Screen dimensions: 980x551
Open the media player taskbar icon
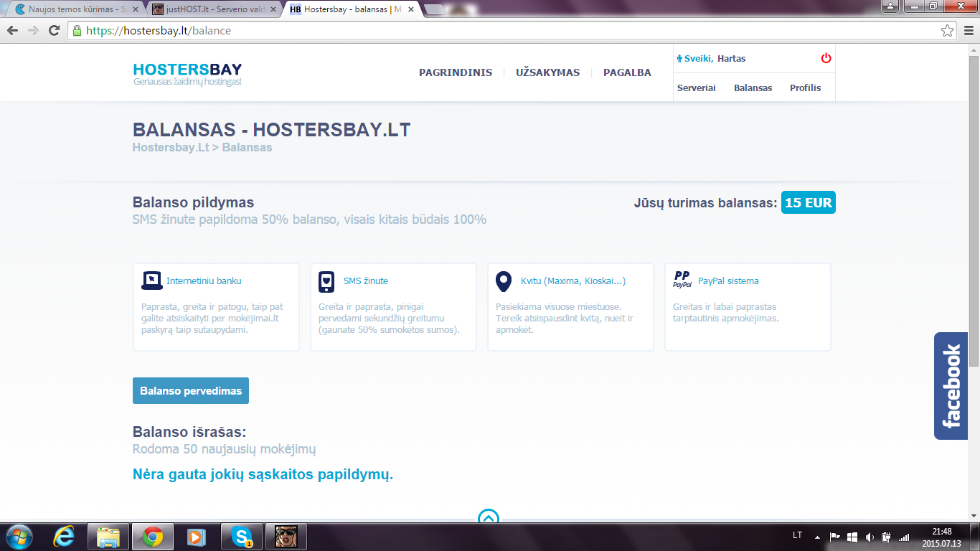pyautogui.click(x=195, y=537)
